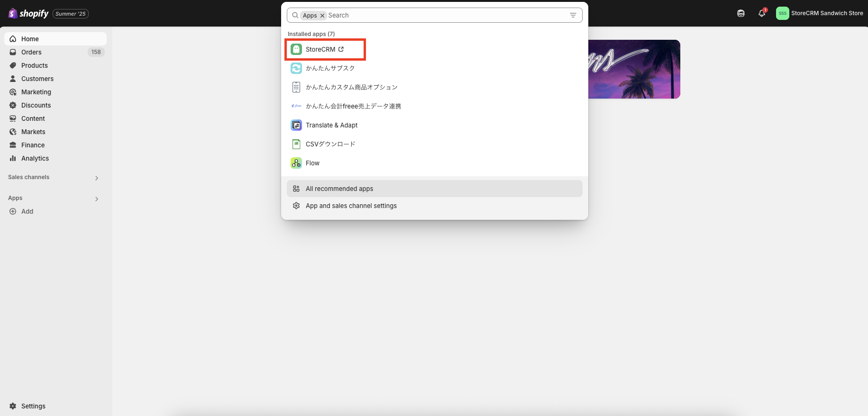The height and width of the screenshot is (416, 868).
Task: Click the Customers person icon
Action: [13, 79]
